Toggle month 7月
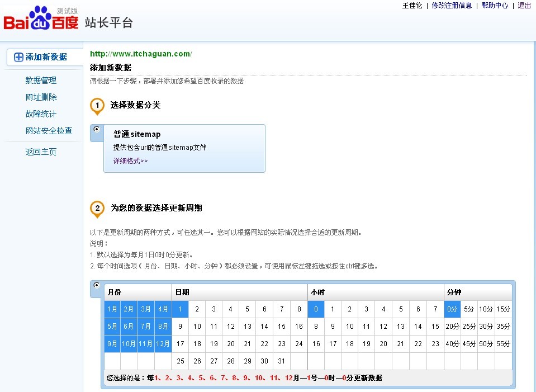The height and width of the screenshot is (392, 536). [x=146, y=327]
